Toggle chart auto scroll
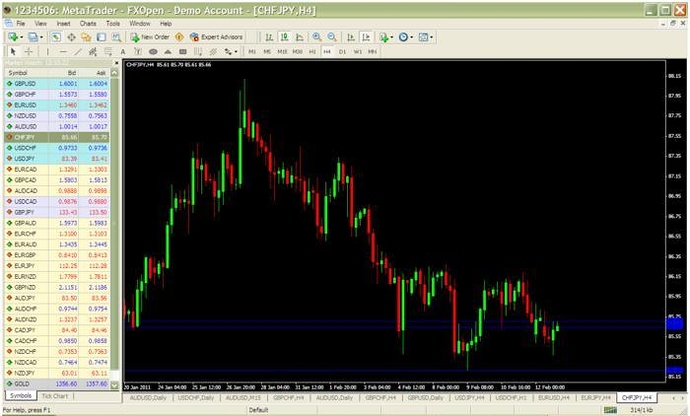 (351, 37)
